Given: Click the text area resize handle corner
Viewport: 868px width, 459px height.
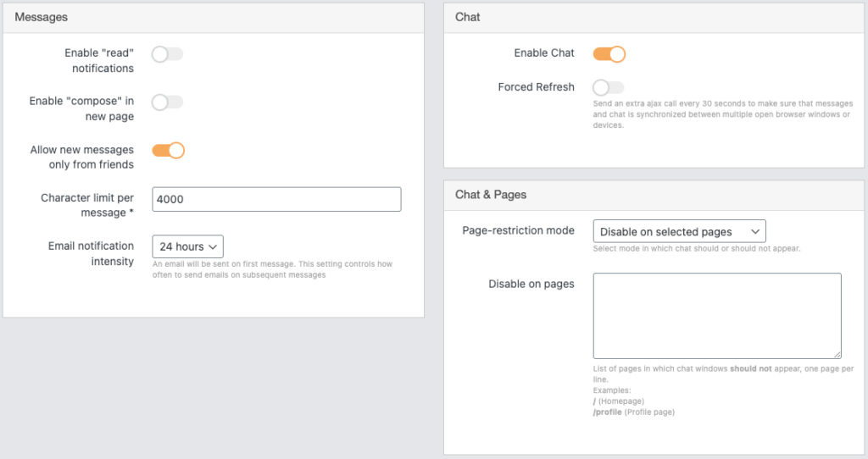Looking at the screenshot, I should pos(837,354).
